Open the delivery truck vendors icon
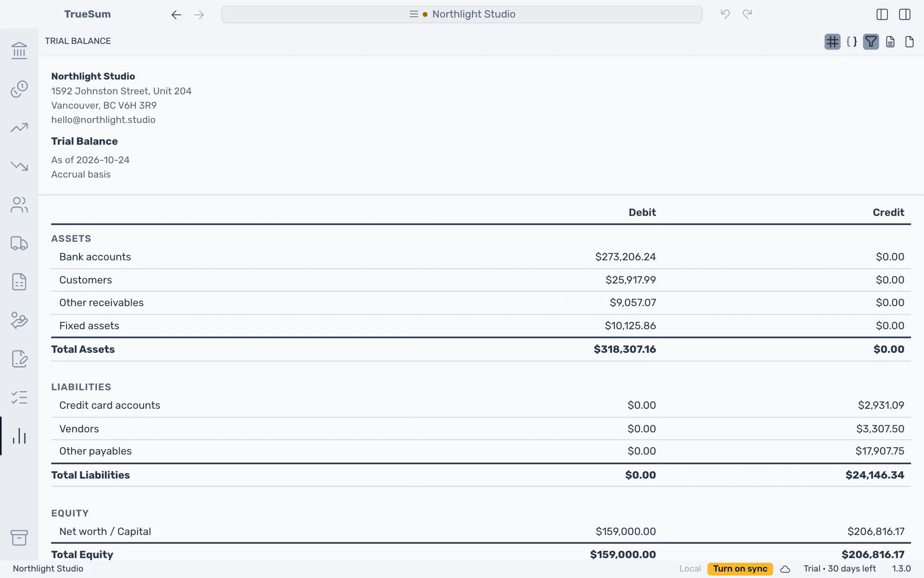The width and height of the screenshot is (924, 578). click(19, 243)
